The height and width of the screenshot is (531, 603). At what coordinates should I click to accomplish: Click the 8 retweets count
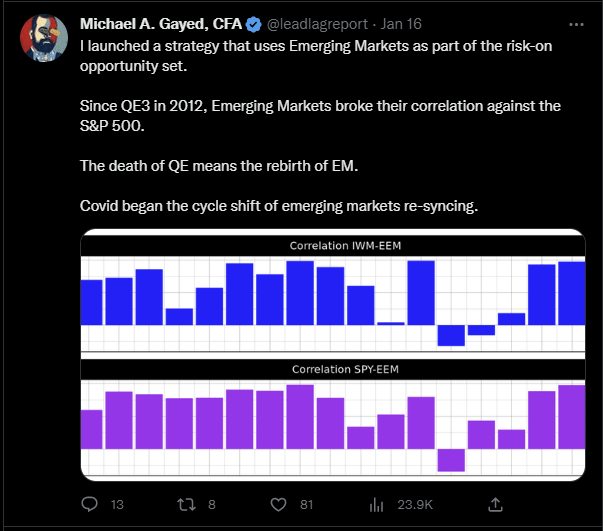(212, 504)
